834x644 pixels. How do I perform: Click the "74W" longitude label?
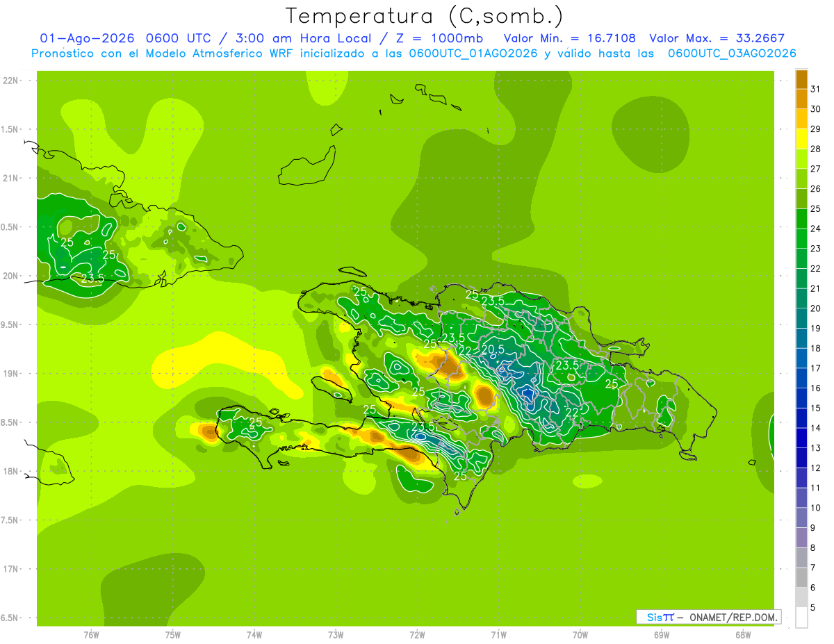(x=254, y=635)
